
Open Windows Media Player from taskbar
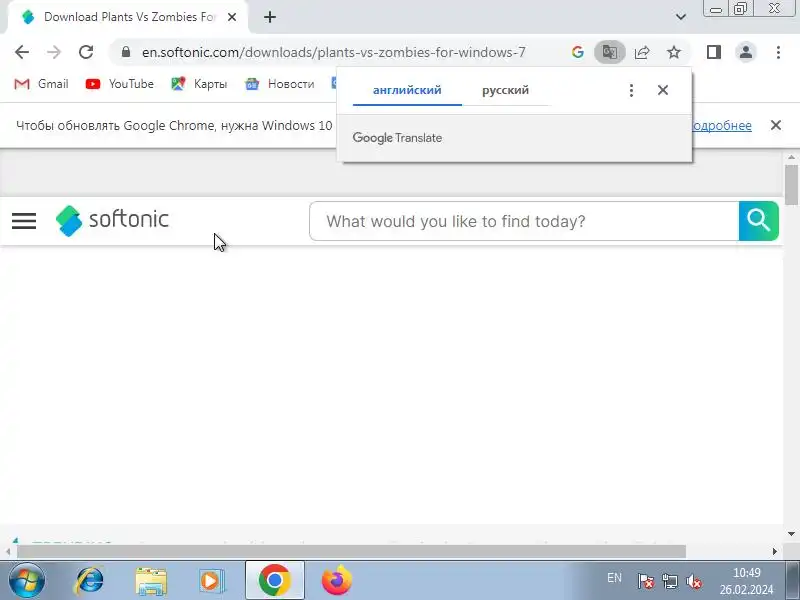coord(211,581)
